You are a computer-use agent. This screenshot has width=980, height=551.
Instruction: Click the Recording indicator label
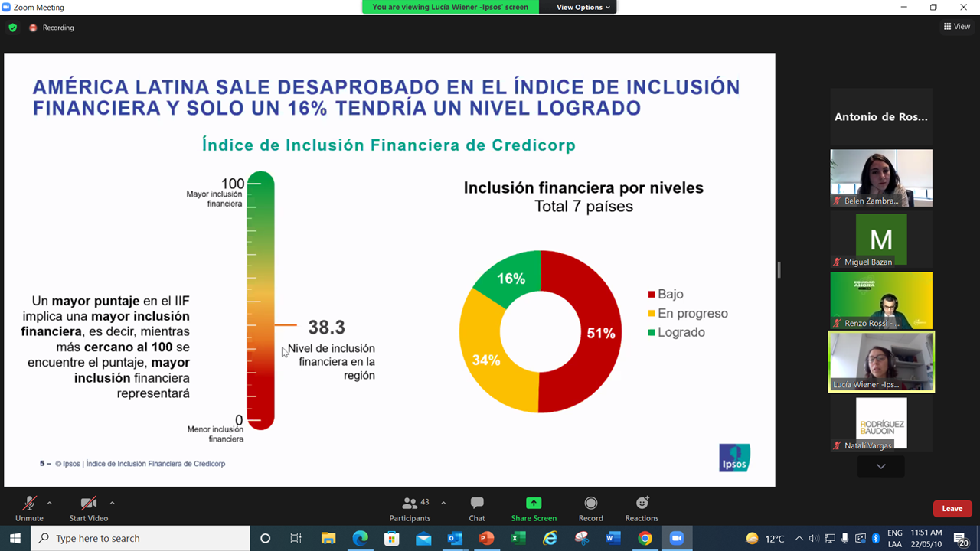coord(58,28)
